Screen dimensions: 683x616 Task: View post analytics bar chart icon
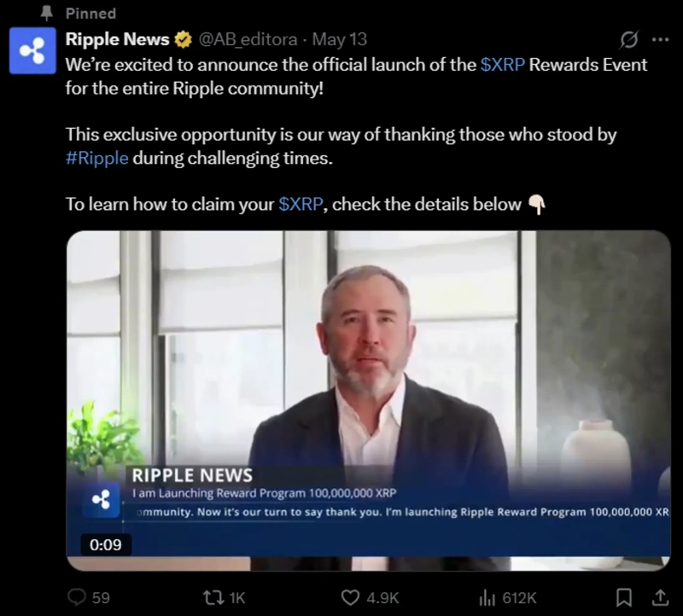(487, 598)
